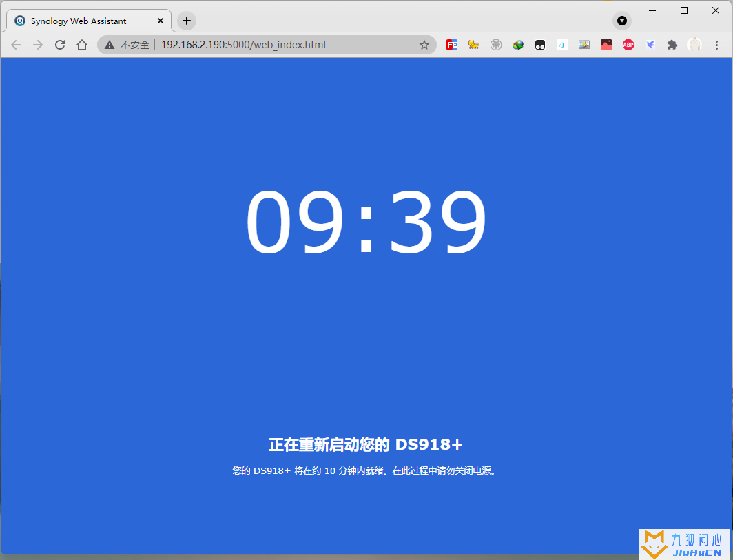
Task: Open the Tampermonkey extension
Action: [x=540, y=45]
